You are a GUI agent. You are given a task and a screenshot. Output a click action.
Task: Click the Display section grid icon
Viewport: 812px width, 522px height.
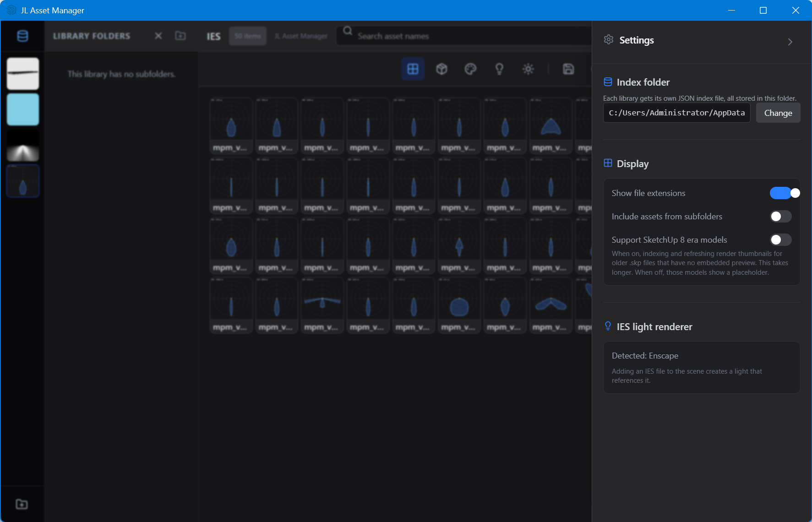click(x=608, y=163)
